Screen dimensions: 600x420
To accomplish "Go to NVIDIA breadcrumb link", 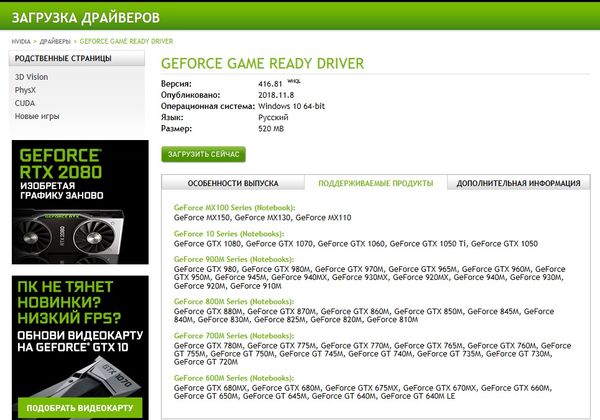I will (21, 41).
